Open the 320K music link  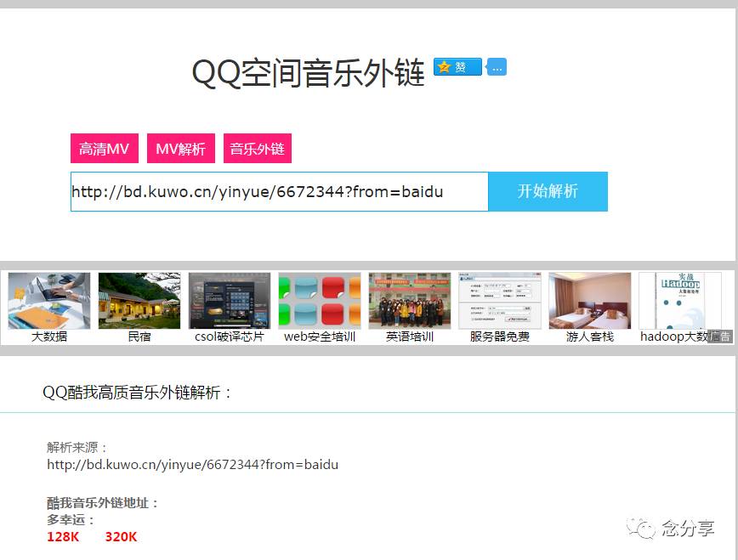tap(121, 536)
